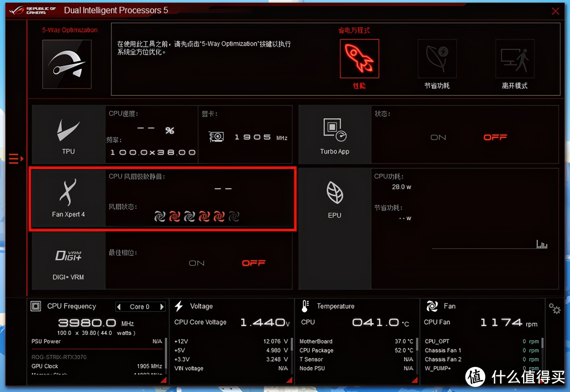570x392 pixels.
Task: Open monitor settings via the gear icon
Action: point(554,309)
